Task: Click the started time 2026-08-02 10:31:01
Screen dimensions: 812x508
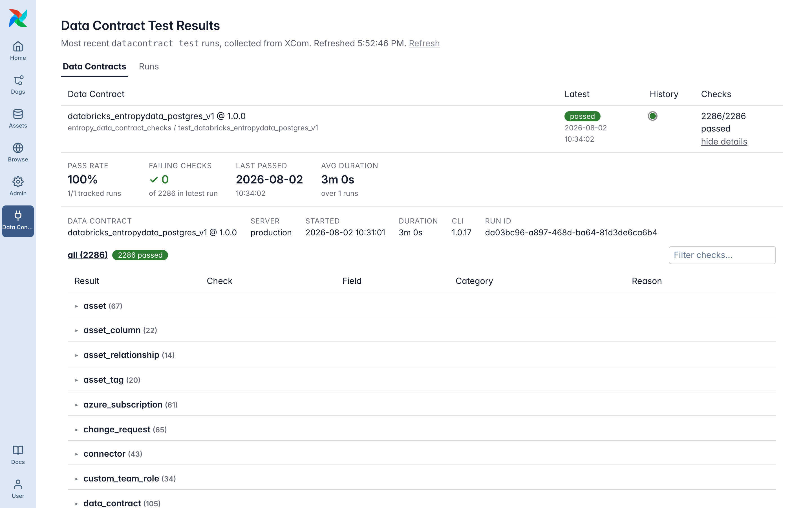Action: (345, 233)
